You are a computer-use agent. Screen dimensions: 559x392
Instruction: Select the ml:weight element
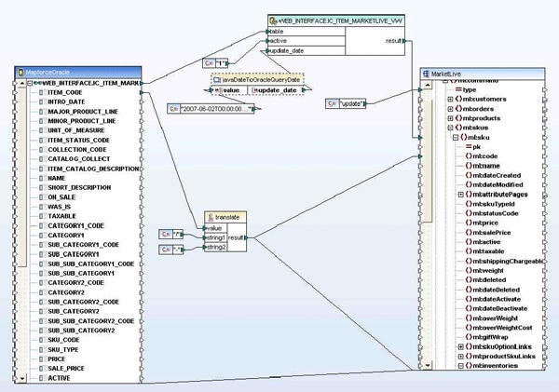tap(488, 270)
